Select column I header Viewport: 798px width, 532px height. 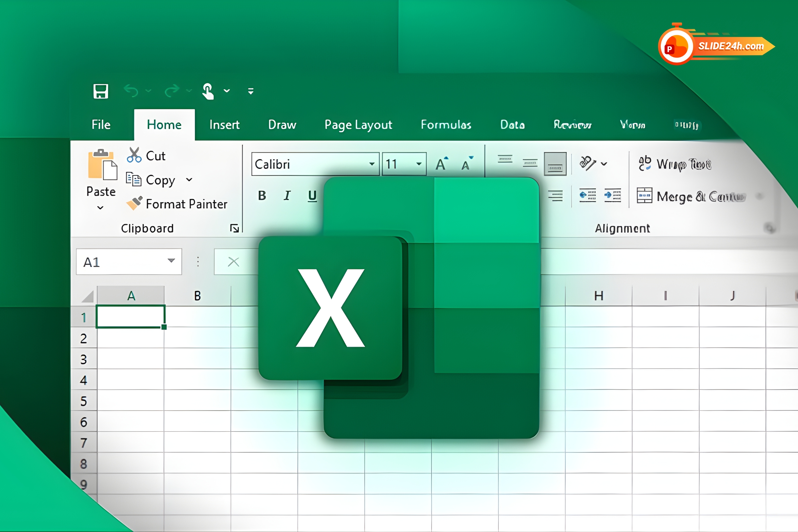666,296
